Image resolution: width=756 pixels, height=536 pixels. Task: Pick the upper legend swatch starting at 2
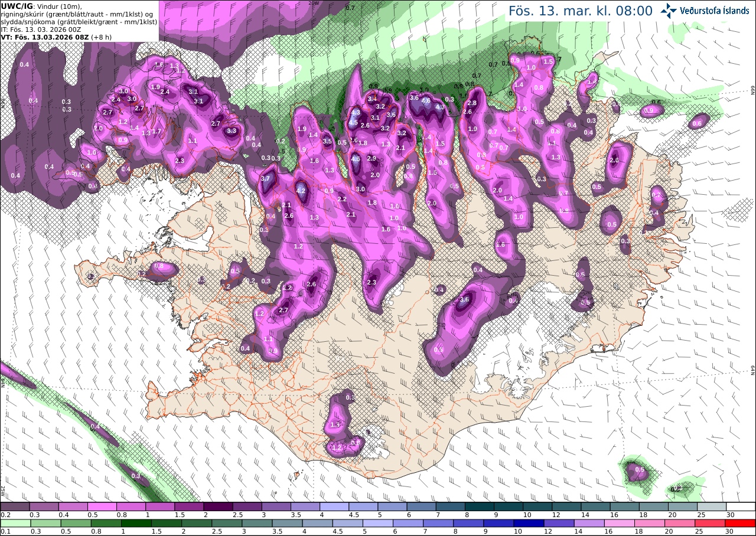[x=218, y=506]
